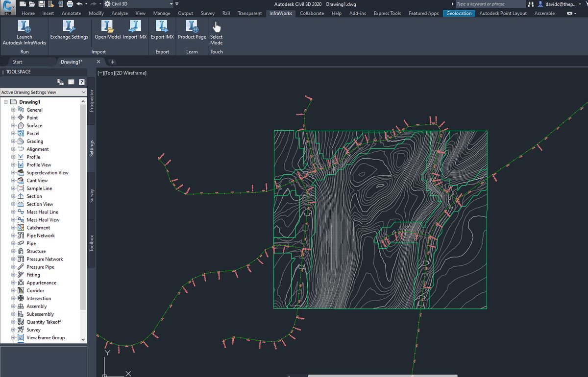Close the Drawing1 file tab
The width and height of the screenshot is (588, 377).
(98, 62)
